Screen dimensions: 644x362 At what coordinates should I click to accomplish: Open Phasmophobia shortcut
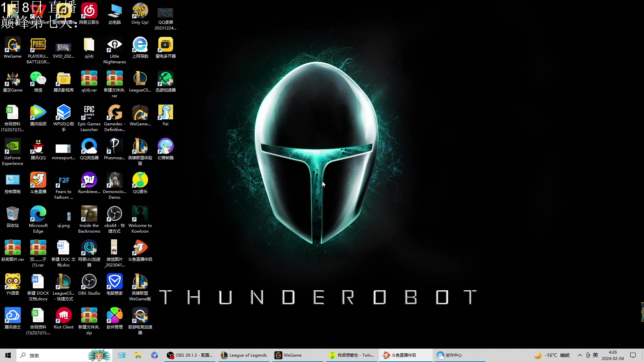coord(115,149)
